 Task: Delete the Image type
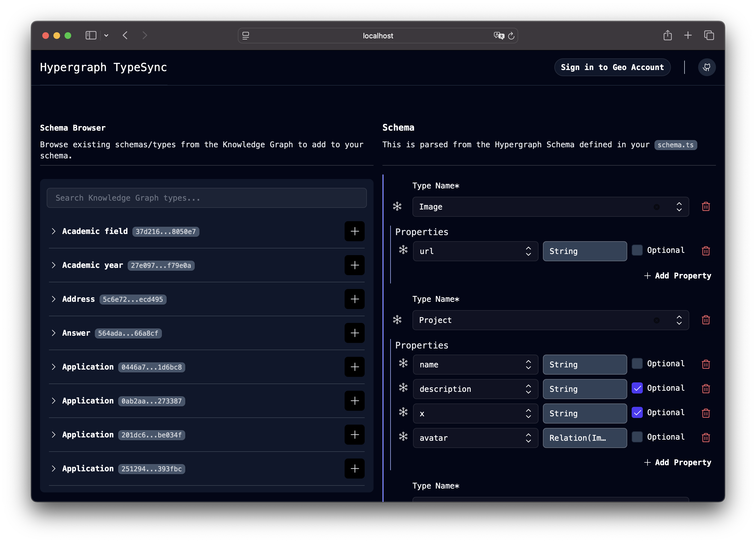tap(706, 206)
